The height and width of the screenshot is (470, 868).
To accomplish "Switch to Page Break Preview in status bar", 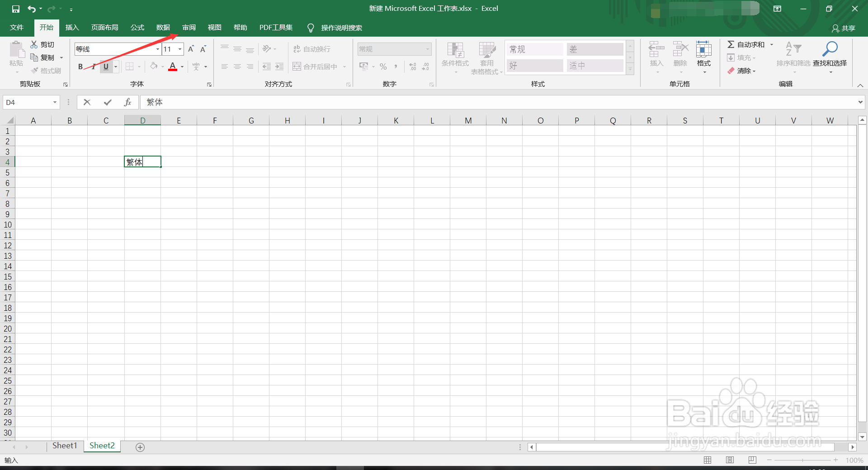I will point(752,460).
